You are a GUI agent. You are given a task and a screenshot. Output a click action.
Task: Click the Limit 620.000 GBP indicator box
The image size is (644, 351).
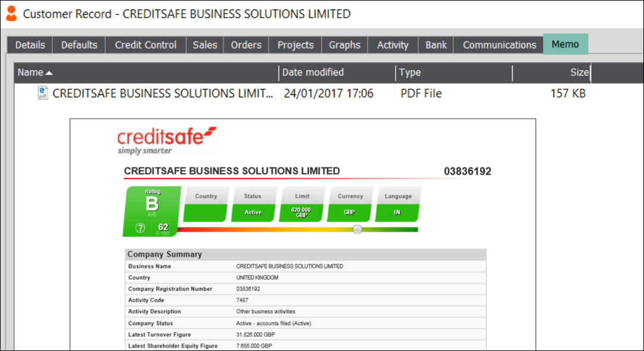coord(301,204)
